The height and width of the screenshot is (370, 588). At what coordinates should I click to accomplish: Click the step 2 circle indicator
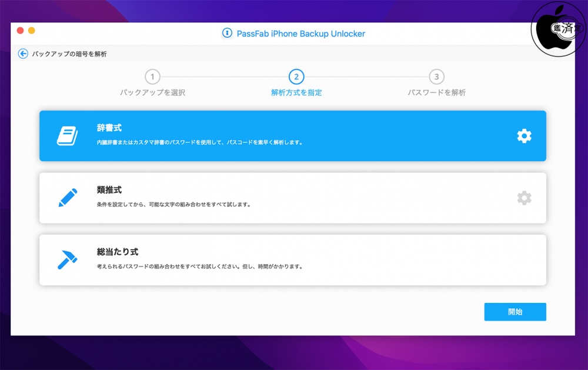(296, 77)
